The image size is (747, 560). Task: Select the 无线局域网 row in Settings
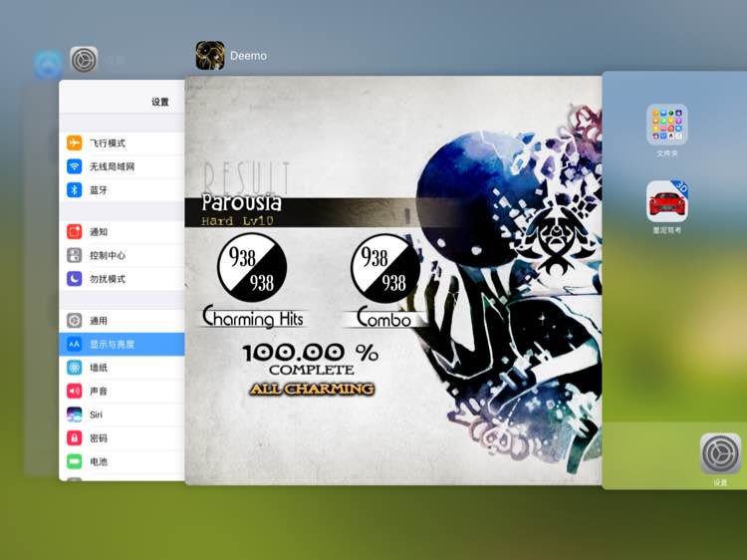(122, 166)
